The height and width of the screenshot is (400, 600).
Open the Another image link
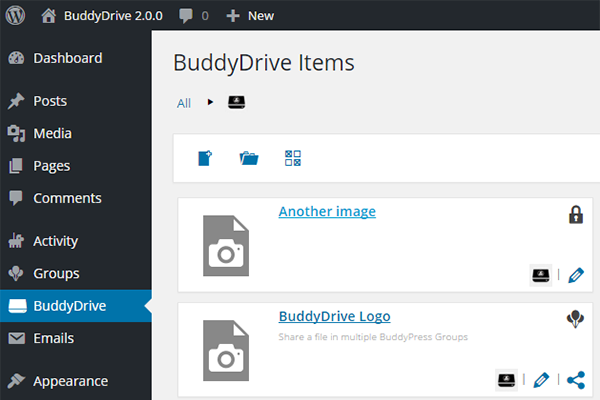pyautogui.click(x=327, y=212)
